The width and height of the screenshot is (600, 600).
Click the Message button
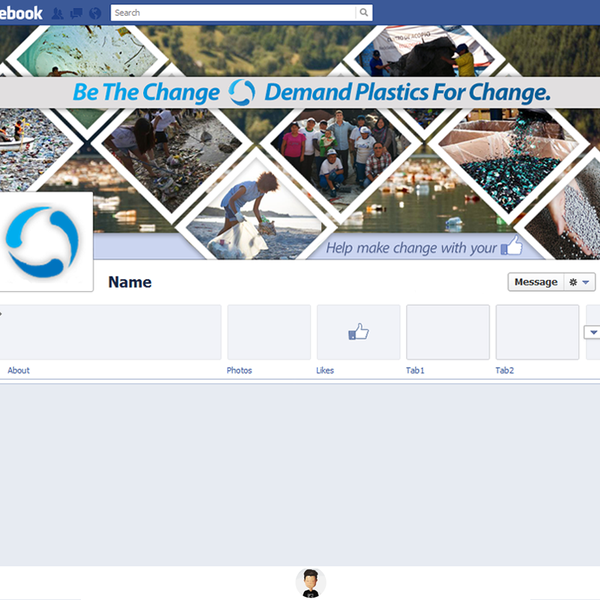point(535,282)
